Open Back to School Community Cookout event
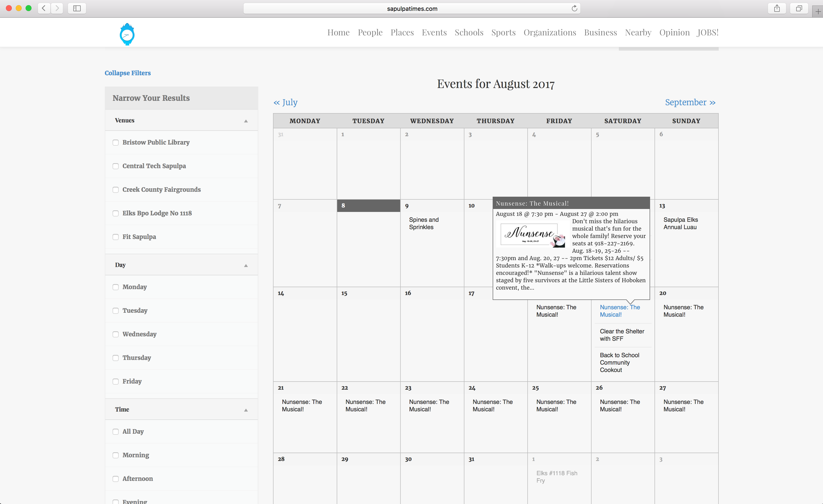 619,362
